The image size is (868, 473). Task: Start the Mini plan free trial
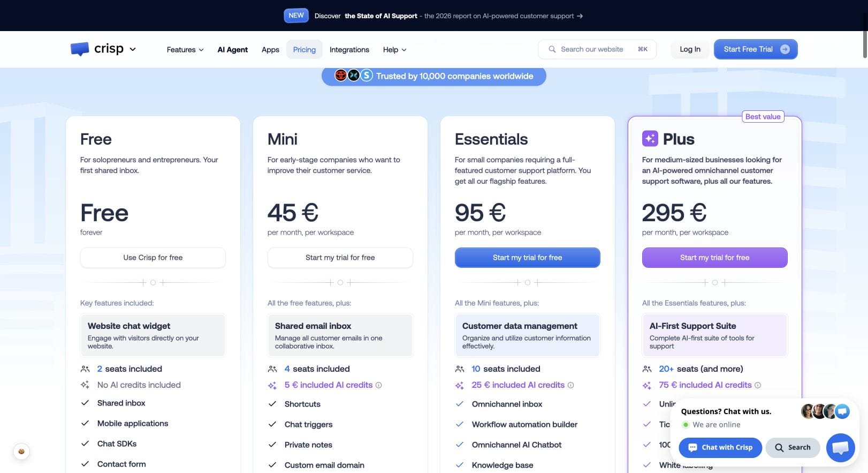340,258
